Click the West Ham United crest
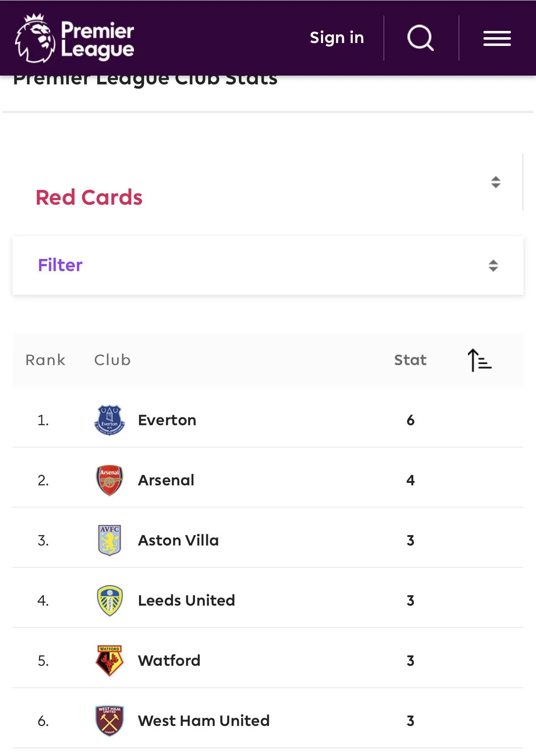Screen dimensions: 536x756 (109, 721)
